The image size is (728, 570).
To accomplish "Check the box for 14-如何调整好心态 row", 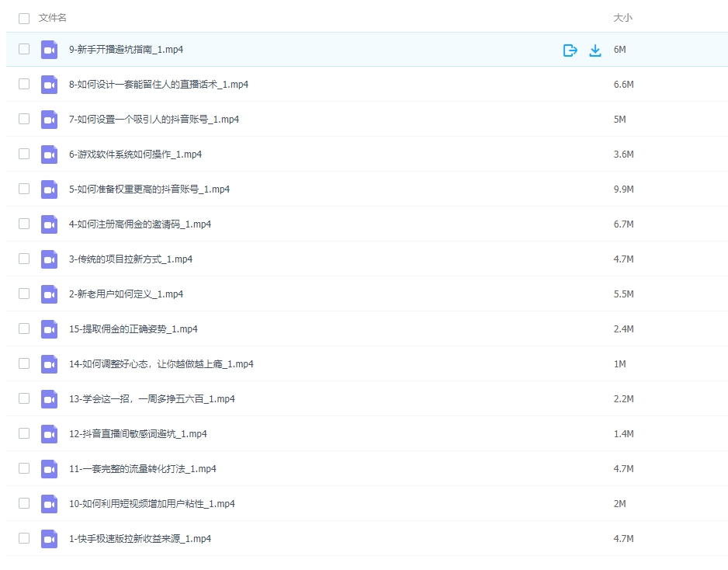I will coord(24,363).
